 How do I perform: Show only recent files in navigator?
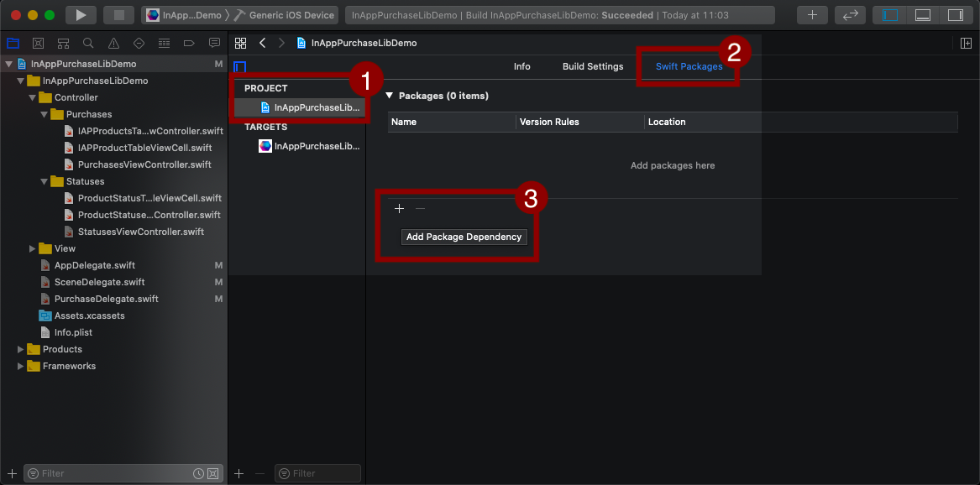point(199,474)
